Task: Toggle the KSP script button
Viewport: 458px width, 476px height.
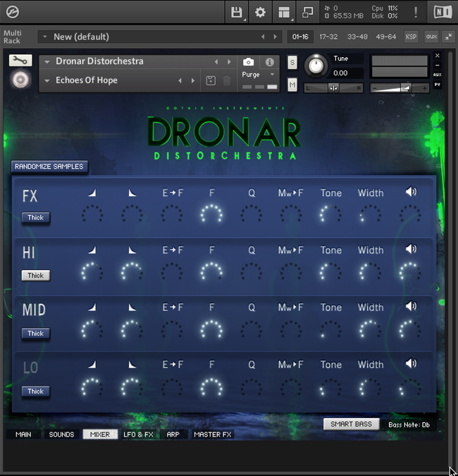Action: coord(411,37)
